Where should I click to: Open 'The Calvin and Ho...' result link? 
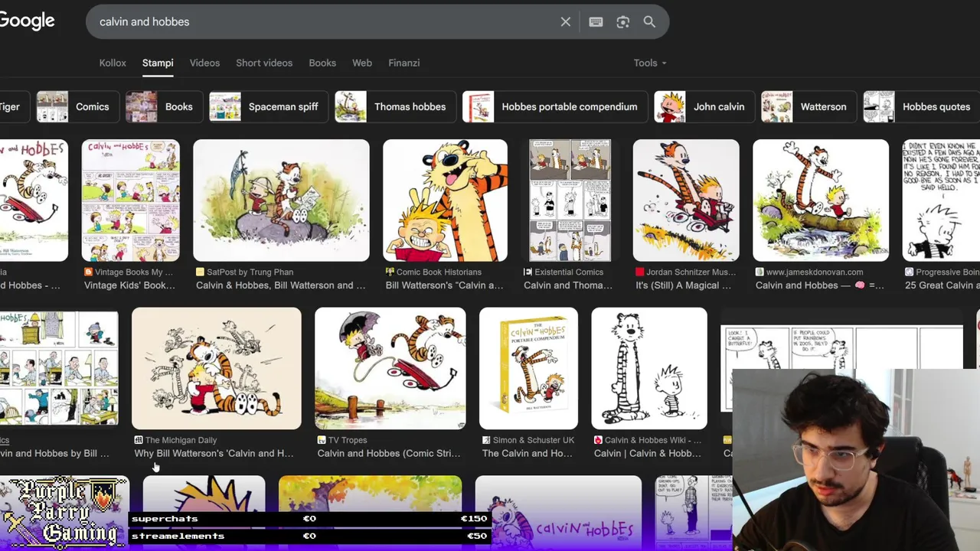coord(527,454)
